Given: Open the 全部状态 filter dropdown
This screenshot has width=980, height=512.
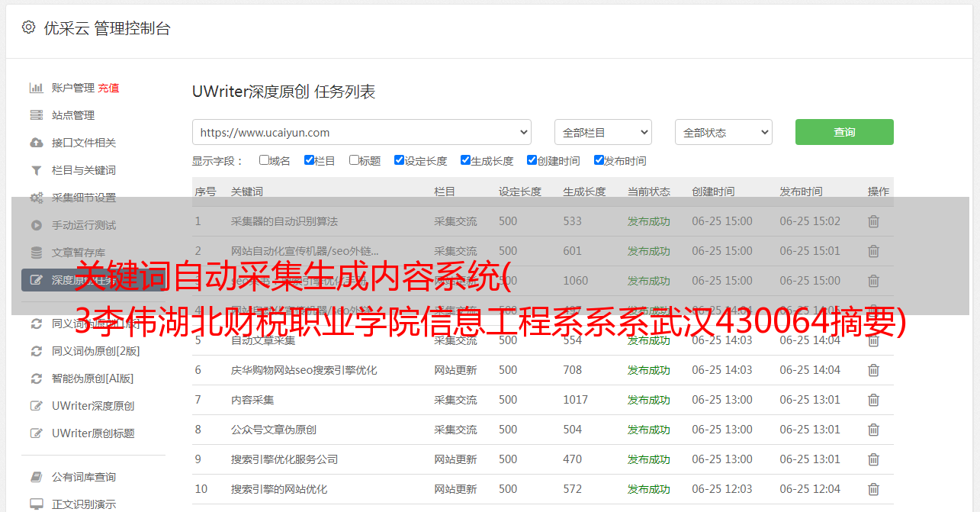Looking at the screenshot, I should tap(723, 132).
